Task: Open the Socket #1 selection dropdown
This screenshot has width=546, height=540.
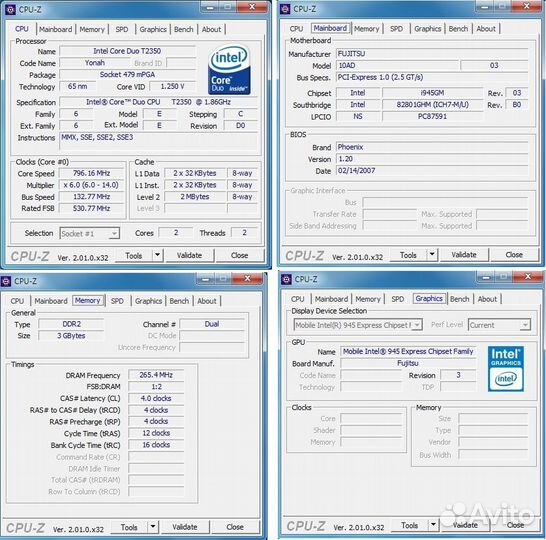Action: point(90,234)
